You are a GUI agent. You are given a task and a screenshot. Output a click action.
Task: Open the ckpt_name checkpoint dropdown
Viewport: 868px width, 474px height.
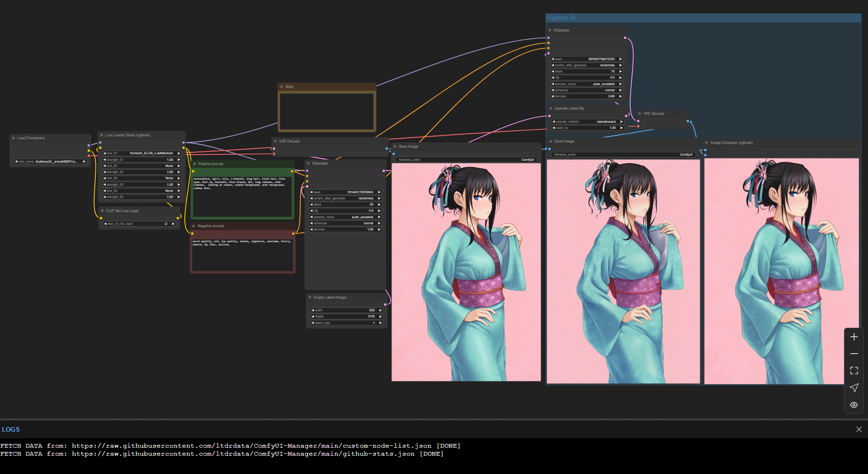tap(50, 161)
